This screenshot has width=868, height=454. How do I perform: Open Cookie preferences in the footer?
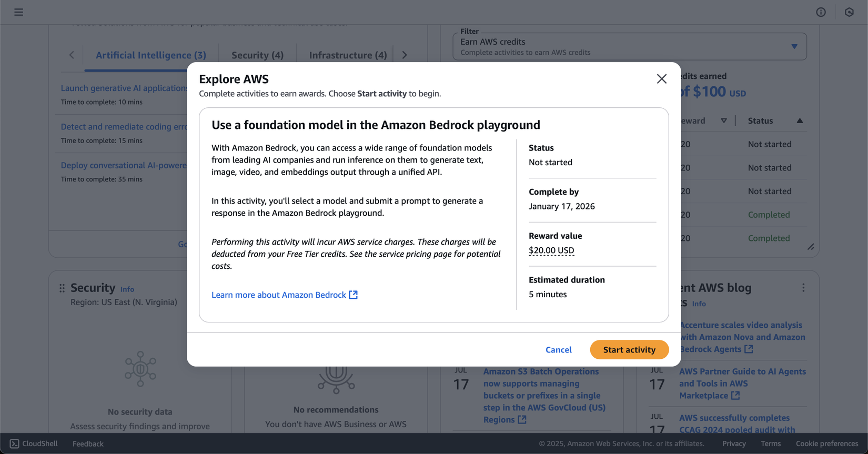(x=826, y=443)
